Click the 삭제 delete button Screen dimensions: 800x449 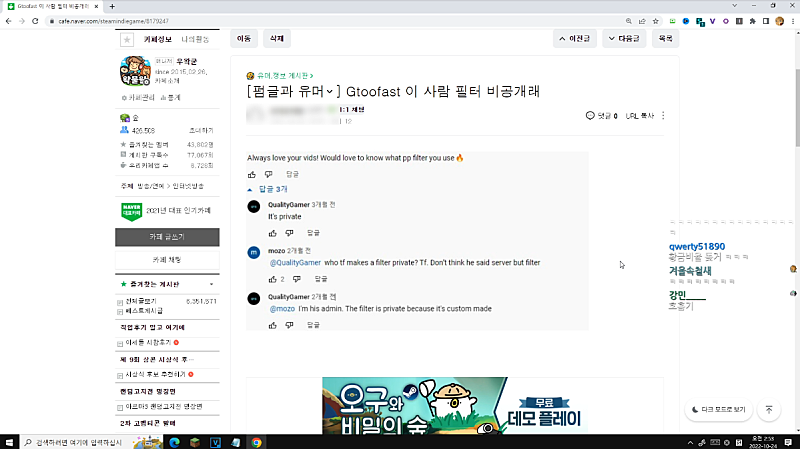pos(277,39)
